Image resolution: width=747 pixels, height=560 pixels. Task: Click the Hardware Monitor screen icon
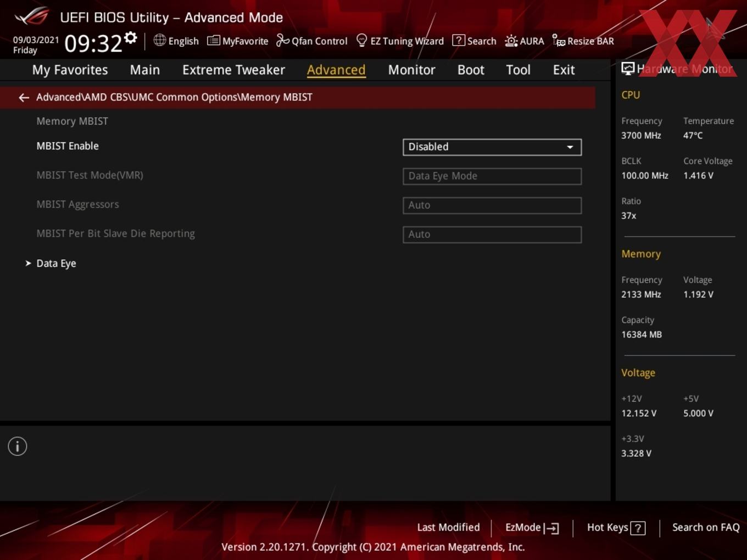(628, 69)
